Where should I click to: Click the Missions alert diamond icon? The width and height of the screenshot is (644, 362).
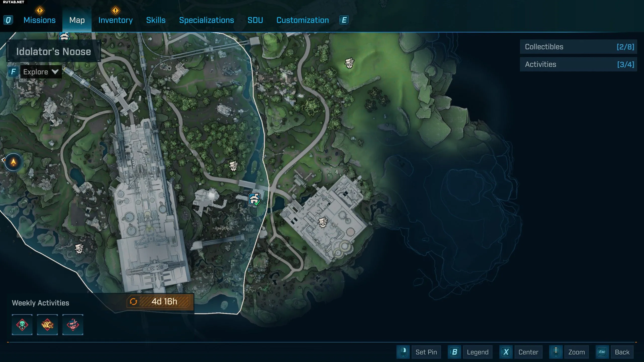(39, 11)
